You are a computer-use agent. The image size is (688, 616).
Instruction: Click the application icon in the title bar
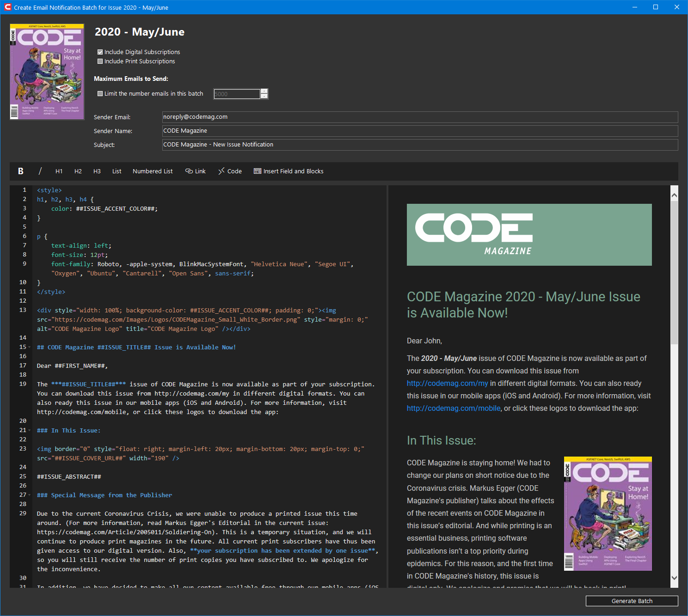[7, 7]
